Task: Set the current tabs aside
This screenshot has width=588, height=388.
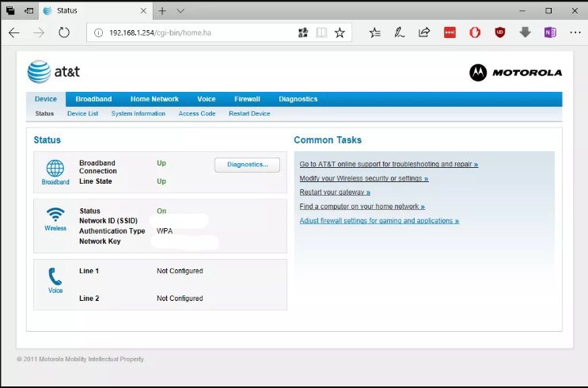Action: pos(28,11)
